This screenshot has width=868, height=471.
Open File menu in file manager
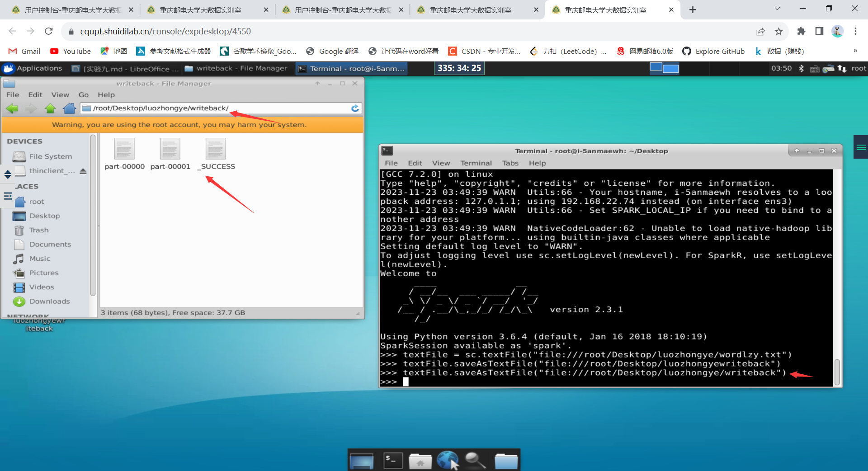click(13, 95)
